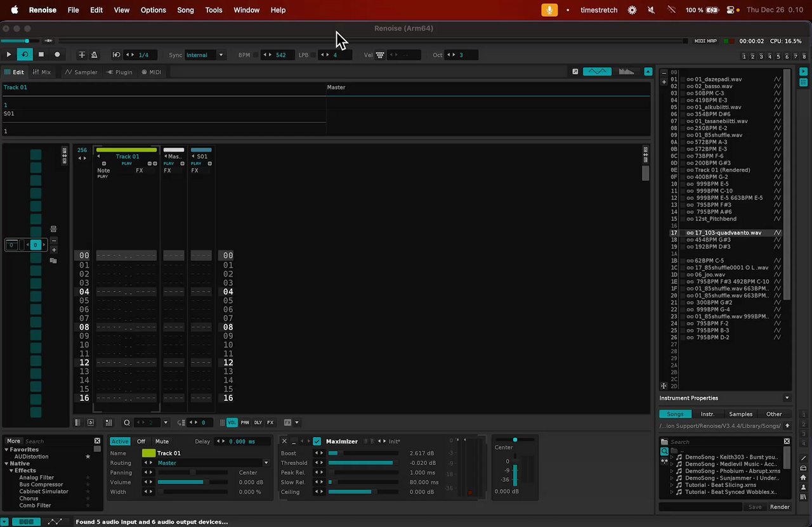Open the Tools menu
This screenshot has height=527, width=812.
tap(214, 10)
